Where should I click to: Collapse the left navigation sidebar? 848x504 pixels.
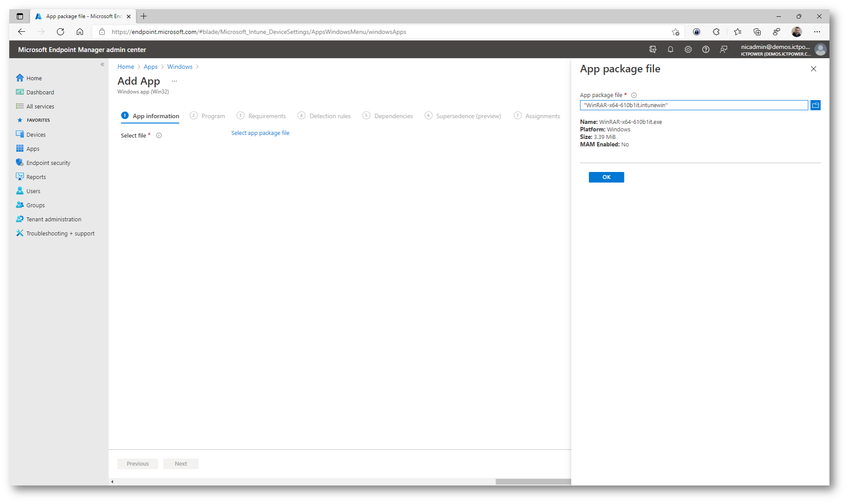[102, 64]
